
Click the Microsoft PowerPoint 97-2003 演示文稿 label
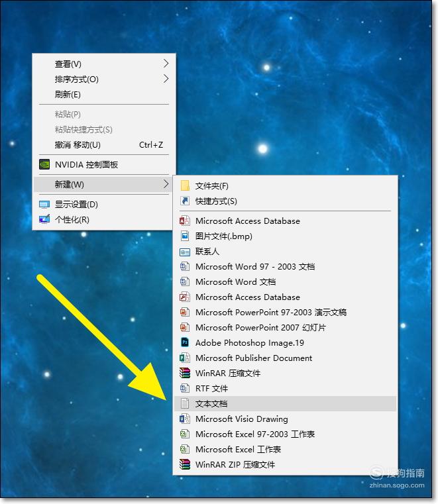[271, 312]
